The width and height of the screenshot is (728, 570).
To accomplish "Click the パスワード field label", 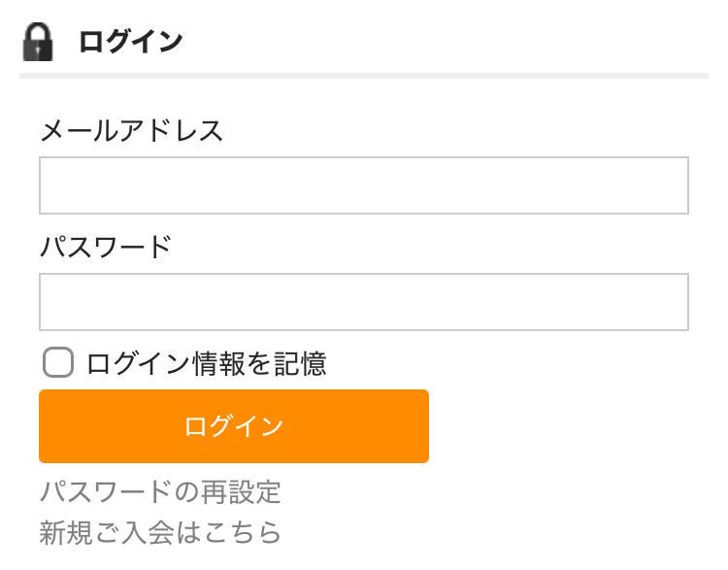I will click(105, 247).
